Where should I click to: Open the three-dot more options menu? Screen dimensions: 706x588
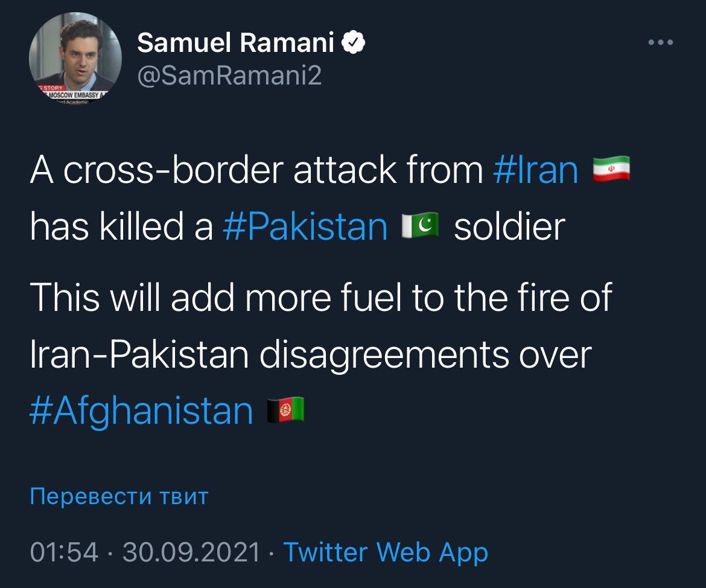pos(660,43)
